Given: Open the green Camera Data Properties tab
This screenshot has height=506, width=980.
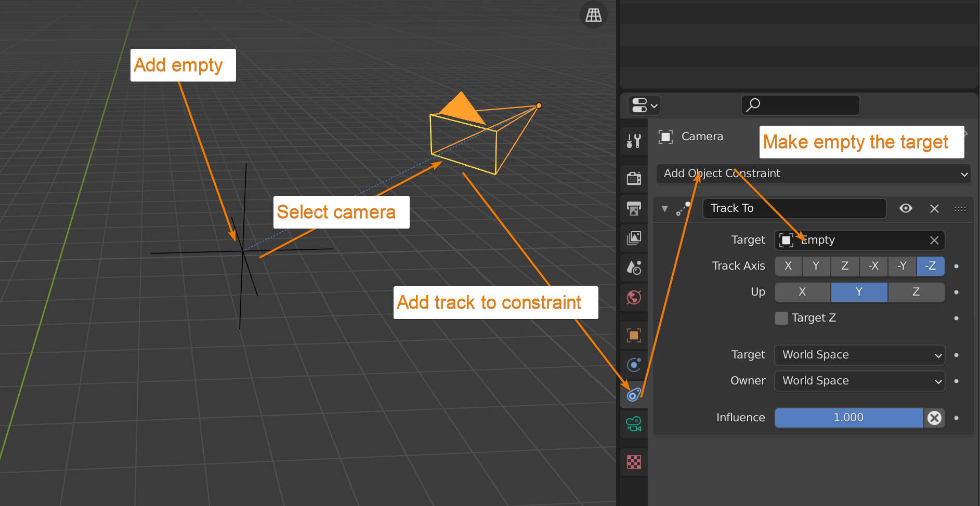Looking at the screenshot, I should pos(634,424).
